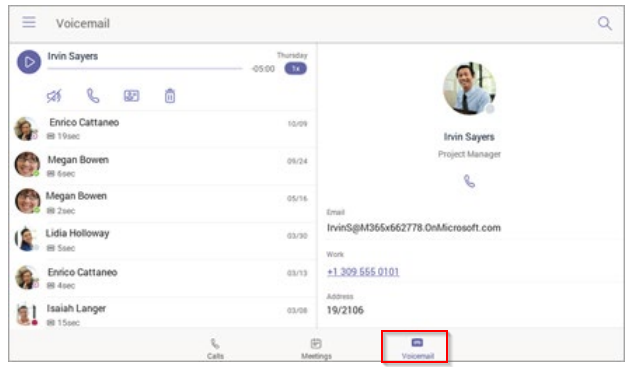
Task: Click Irvin Sayers profile photo
Action: coord(469,88)
